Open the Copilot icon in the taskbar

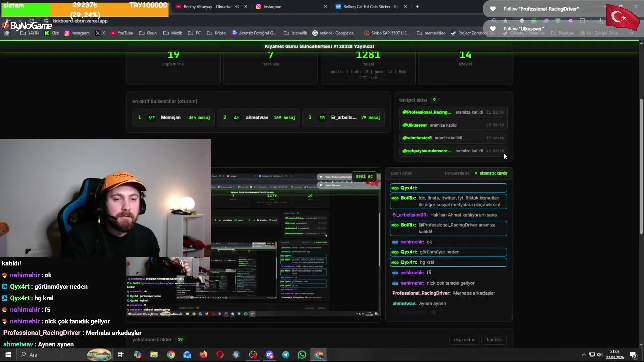(x=138, y=355)
